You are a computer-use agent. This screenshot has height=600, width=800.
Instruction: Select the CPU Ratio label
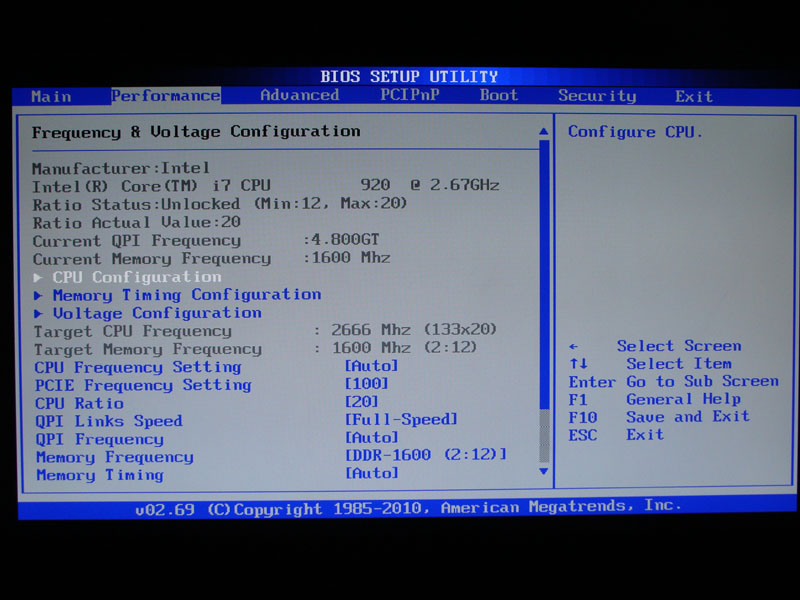point(79,403)
